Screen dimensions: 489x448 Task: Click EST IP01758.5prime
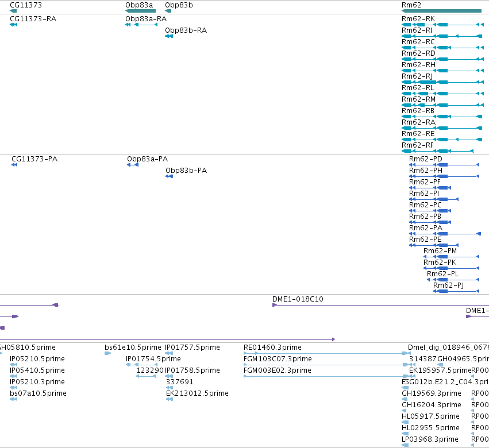192,370
